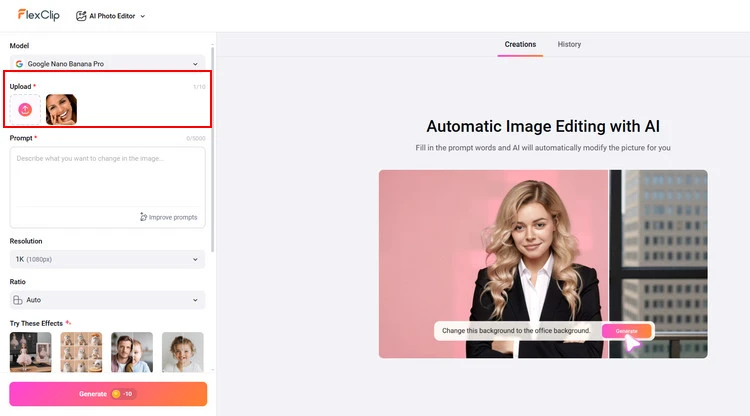Image resolution: width=750 pixels, height=416 pixels.
Task: Switch to the History tab
Action: (x=569, y=44)
